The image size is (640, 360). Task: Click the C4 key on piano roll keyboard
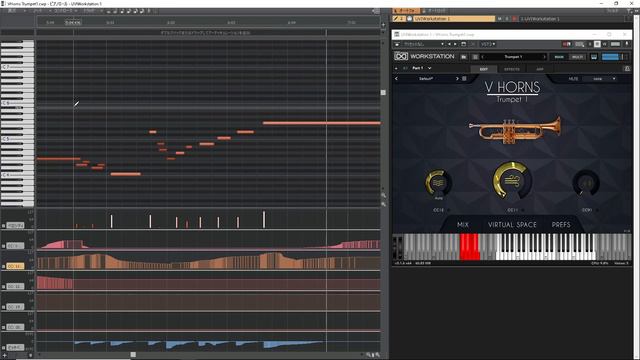pyautogui.click(x=17, y=175)
